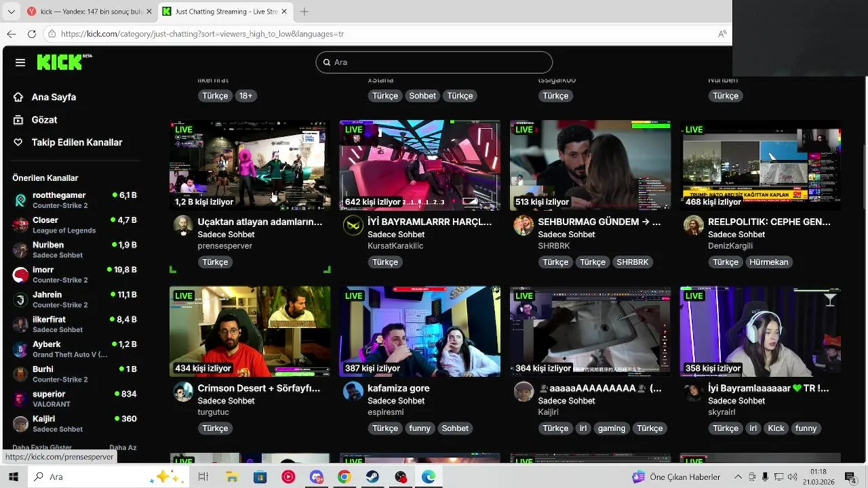Screen dimensions: 868x488
Task: Open kafamiza gore stream title
Action: [x=399, y=388]
